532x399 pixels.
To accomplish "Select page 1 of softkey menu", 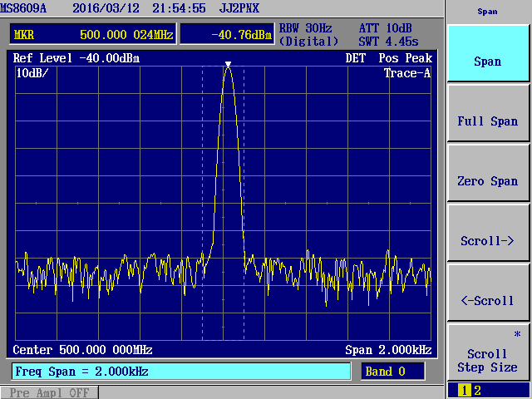I will [x=464, y=391].
